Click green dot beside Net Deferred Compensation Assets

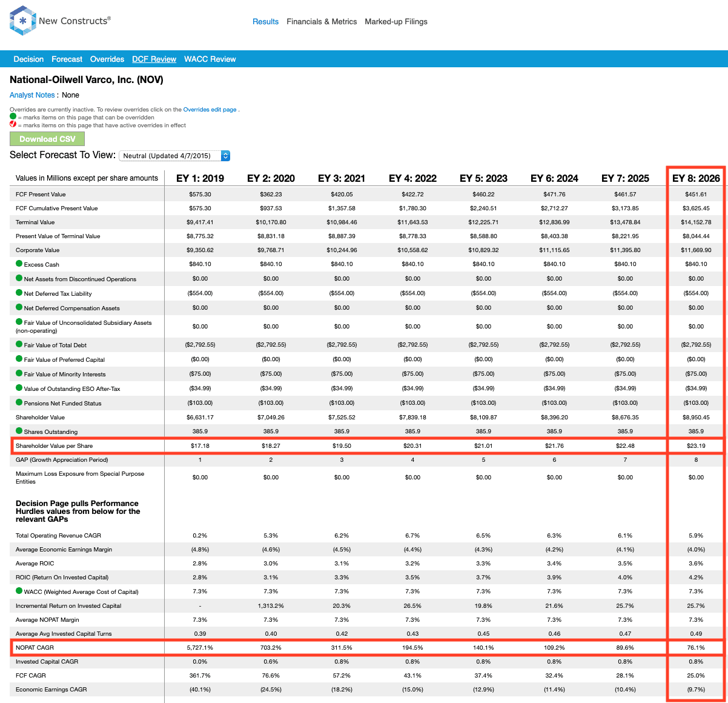tap(19, 307)
